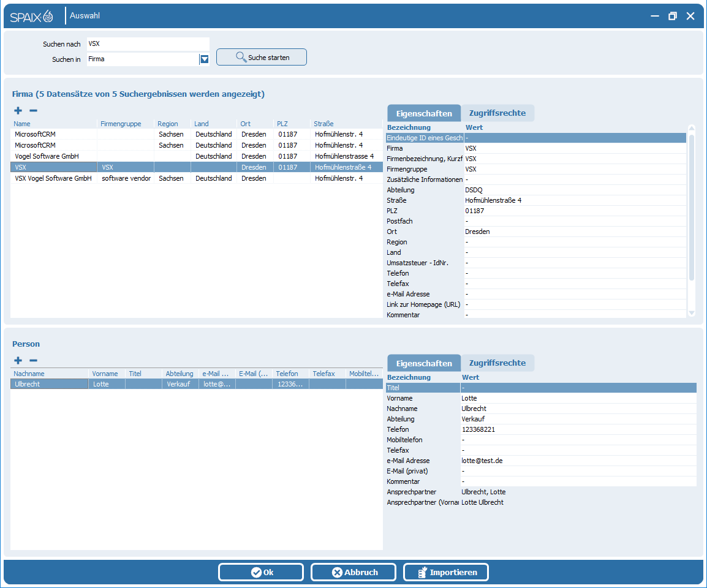Click 'Zusätzliche Informationen' property row
This screenshot has height=588, width=707.
(536, 179)
